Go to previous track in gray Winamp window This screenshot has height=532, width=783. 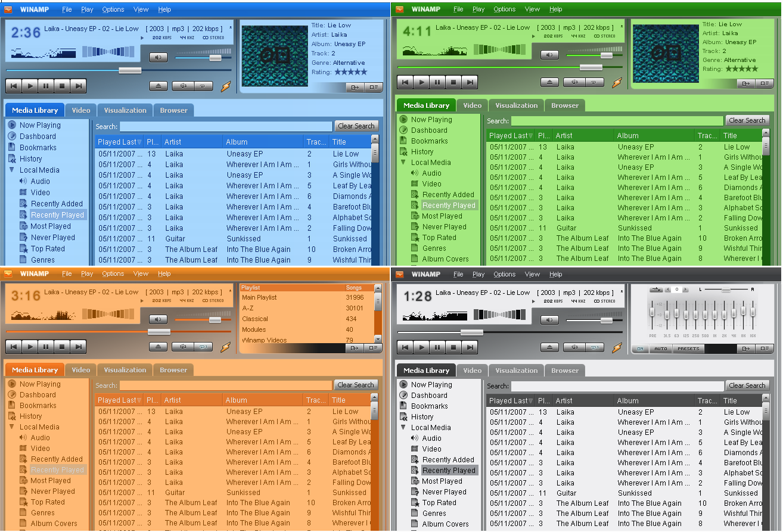(x=405, y=347)
